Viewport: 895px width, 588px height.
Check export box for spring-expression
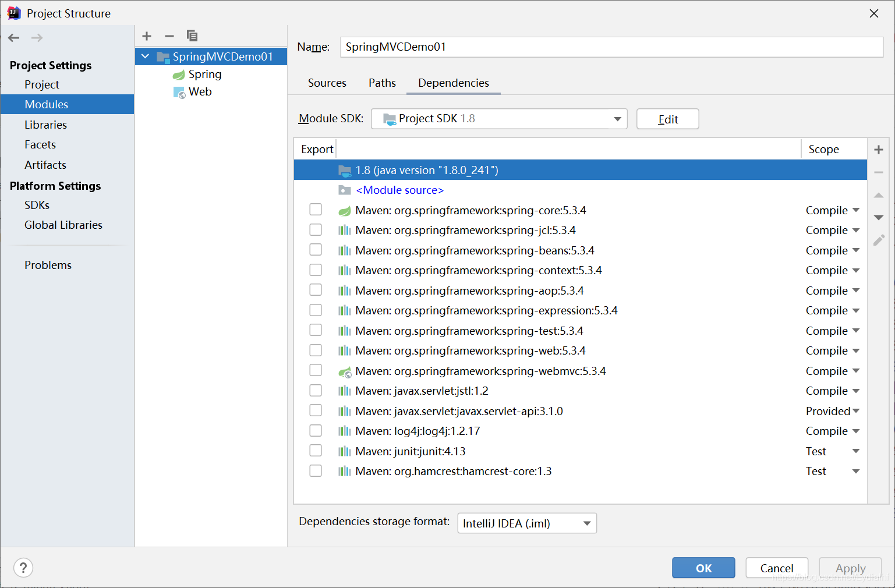tap(316, 310)
